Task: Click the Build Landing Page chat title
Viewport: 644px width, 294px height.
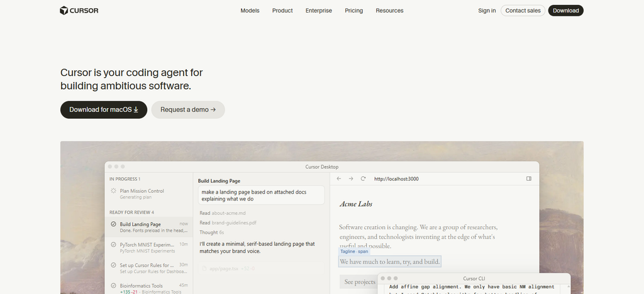Action: (x=219, y=181)
